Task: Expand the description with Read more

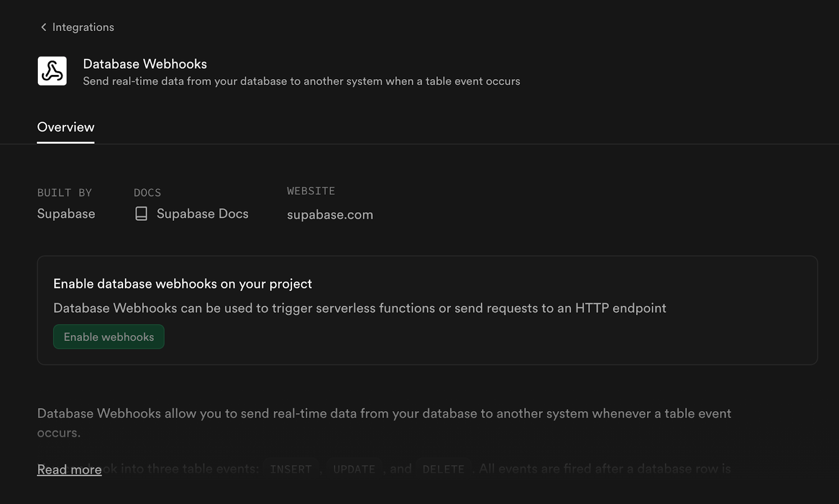Action: tap(69, 469)
